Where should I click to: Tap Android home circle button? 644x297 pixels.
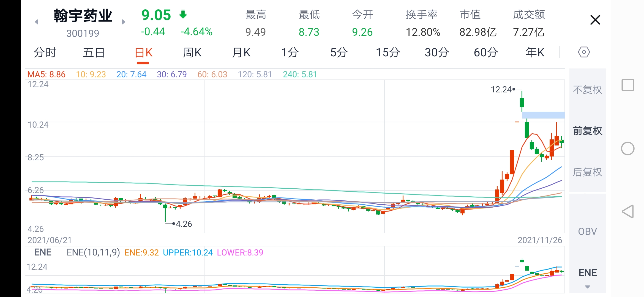[628, 148]
